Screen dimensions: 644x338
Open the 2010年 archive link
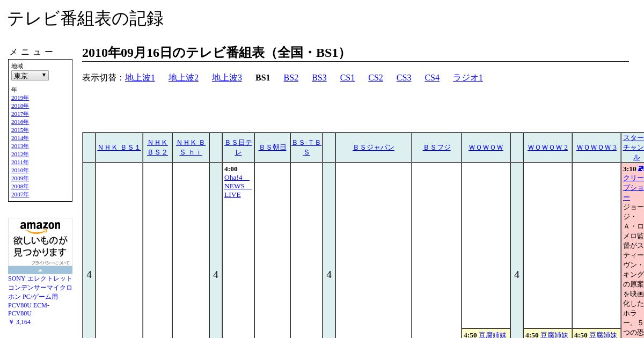point(20,170)
